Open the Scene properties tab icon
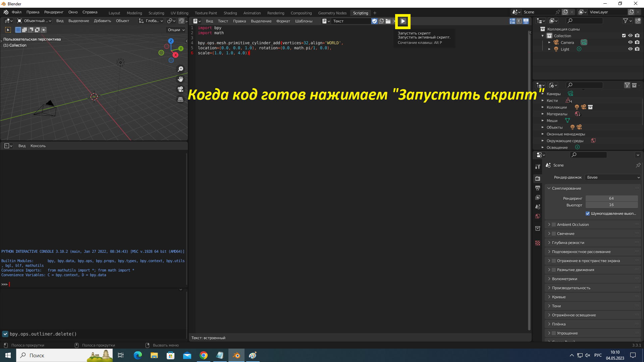The width and height of the screenshot is (644, 362). [538, 207]
